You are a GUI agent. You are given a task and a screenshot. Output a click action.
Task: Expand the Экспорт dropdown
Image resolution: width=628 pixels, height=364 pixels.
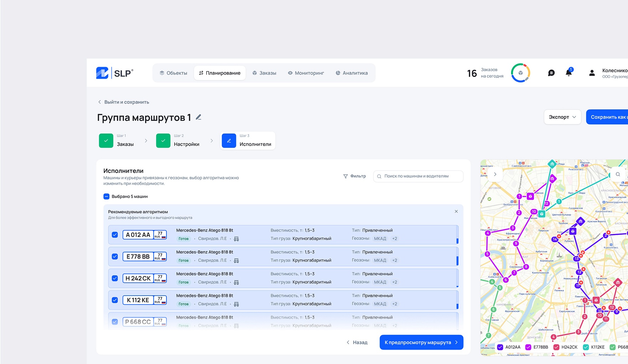click(x=562, y=117)
